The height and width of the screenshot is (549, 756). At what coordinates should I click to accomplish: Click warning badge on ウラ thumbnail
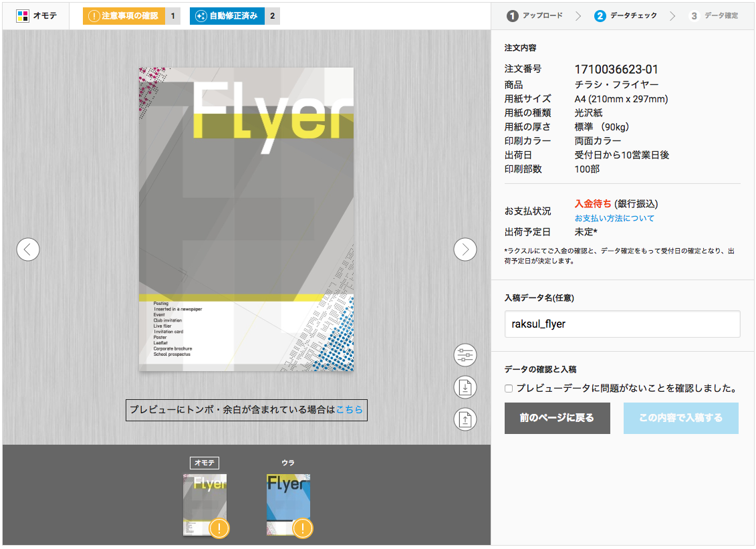pyautogui.click(x=303, y=528)
